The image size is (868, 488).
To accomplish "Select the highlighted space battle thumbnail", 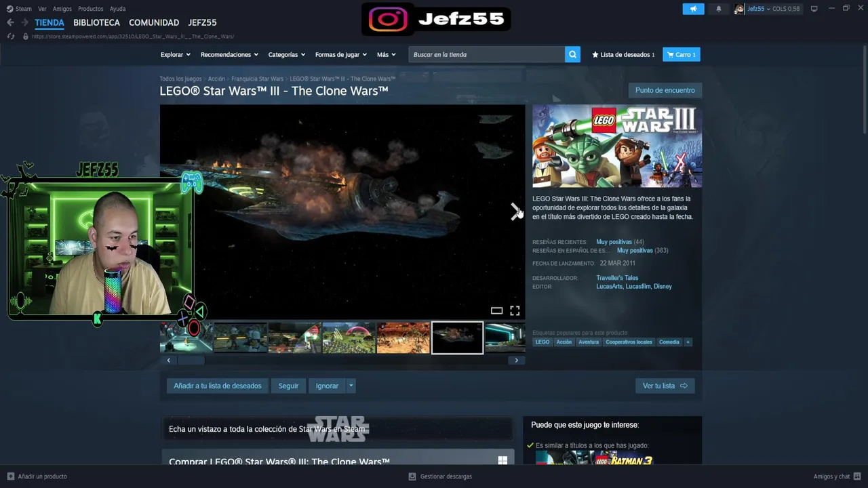I will (x=457, y=338).
